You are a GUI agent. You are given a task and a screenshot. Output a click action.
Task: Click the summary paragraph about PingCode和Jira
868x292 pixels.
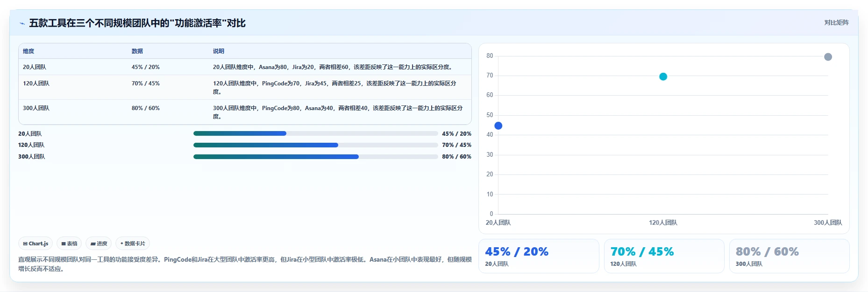(x=245, y=264)
